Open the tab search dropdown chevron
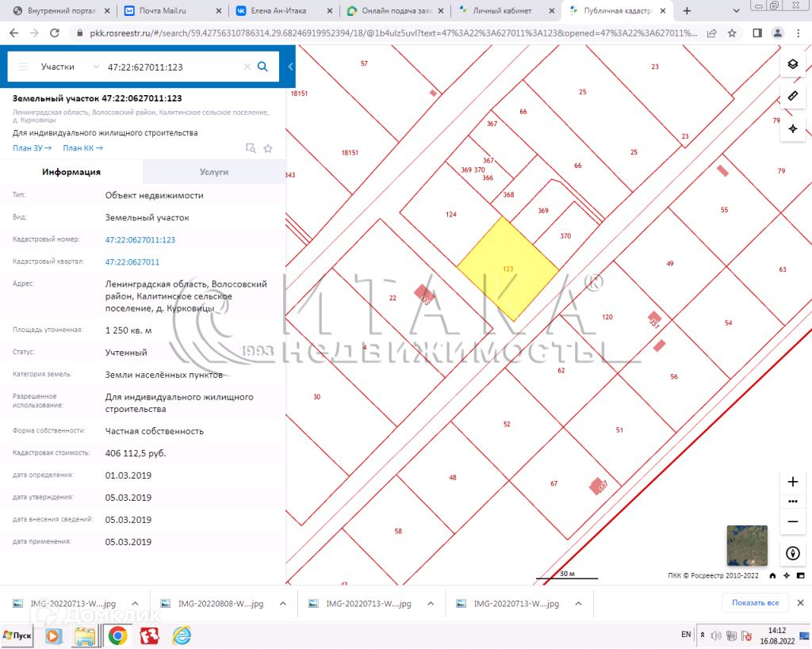812x649 pixels. pos(737,10)
